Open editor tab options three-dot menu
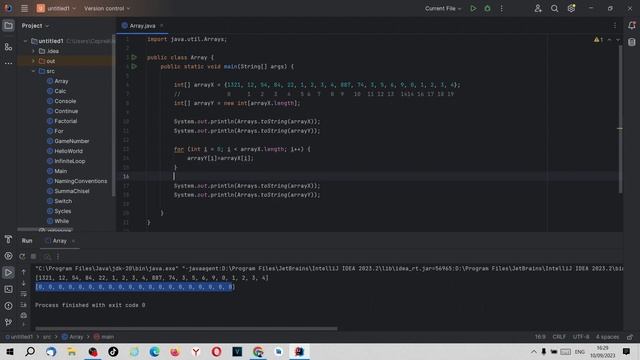The image size is (640, 360). (615, 25)
